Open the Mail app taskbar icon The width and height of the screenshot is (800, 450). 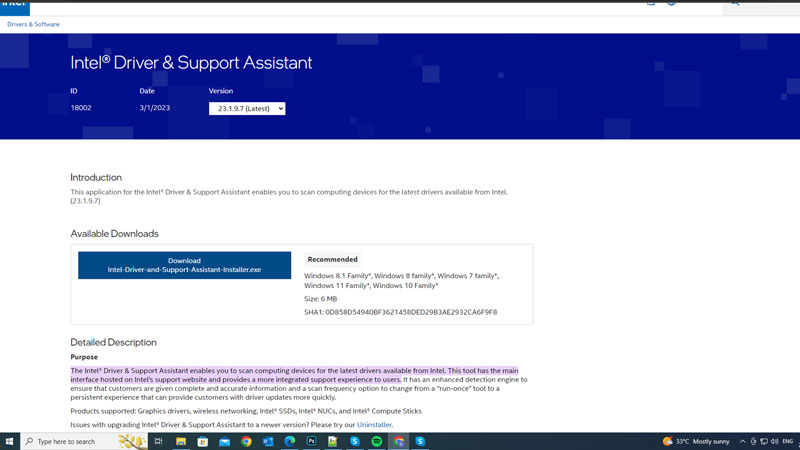[x=224, y=441]
